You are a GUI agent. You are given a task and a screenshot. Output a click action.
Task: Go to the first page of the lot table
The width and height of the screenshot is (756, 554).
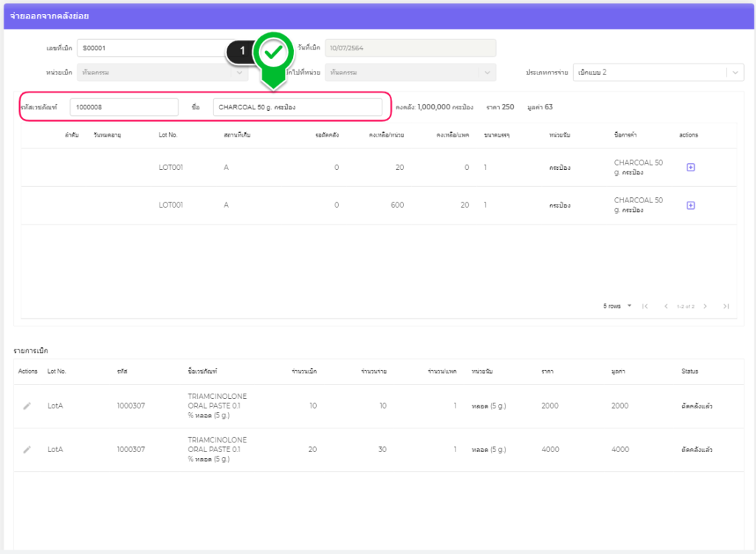pos(645,306)
